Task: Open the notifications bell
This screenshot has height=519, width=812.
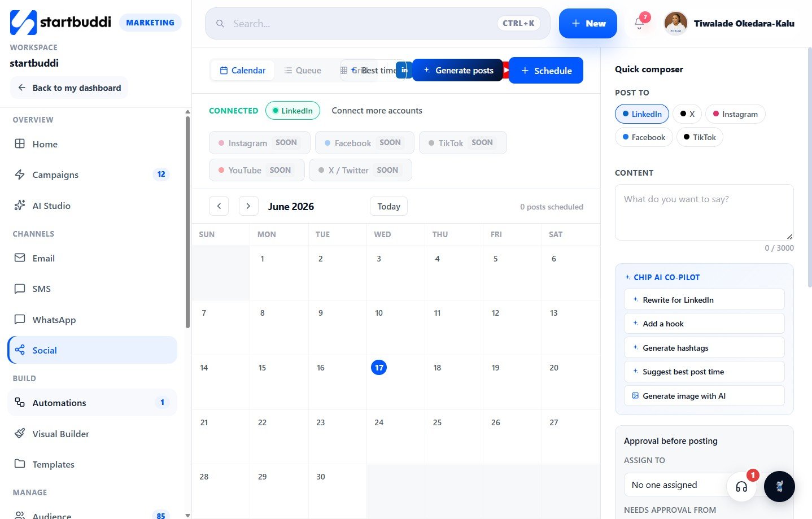Action: [x=639, y=23]
